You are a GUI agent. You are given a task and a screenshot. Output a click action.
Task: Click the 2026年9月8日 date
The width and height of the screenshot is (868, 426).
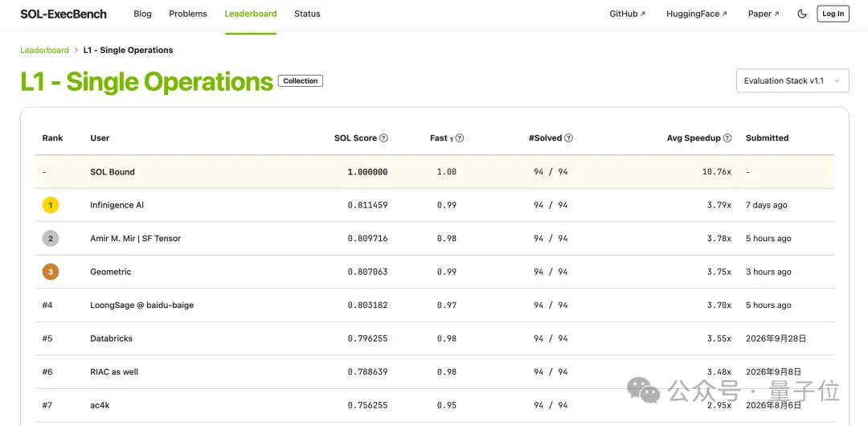[x=773, y=371]
